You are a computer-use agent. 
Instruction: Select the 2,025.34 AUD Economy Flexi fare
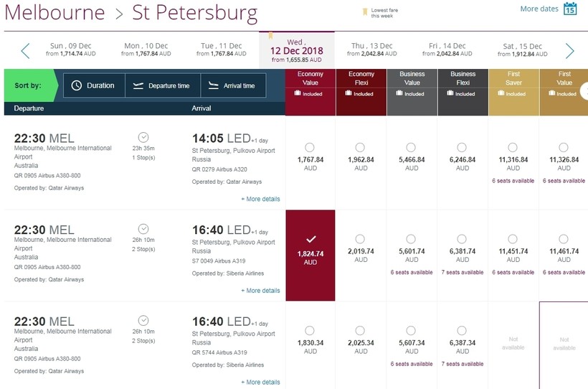(x=361, y=331)
